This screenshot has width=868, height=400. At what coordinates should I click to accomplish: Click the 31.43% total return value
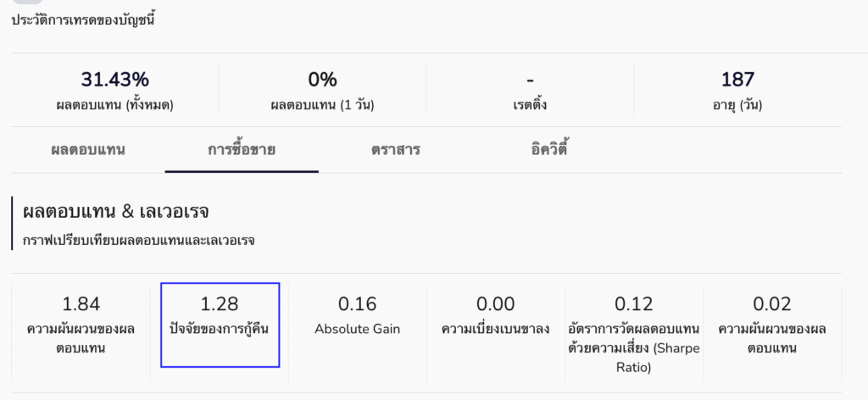click(x=114, y=80)
